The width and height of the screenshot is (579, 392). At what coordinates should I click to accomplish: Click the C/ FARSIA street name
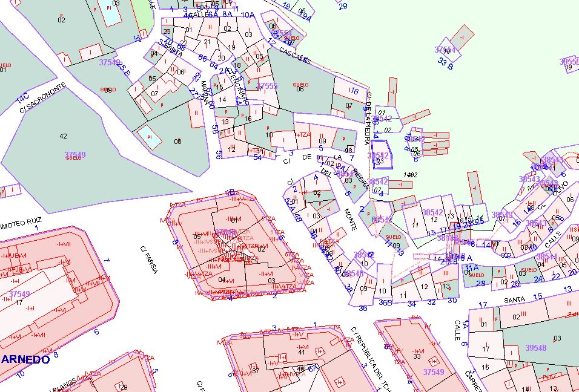(148, 260)
